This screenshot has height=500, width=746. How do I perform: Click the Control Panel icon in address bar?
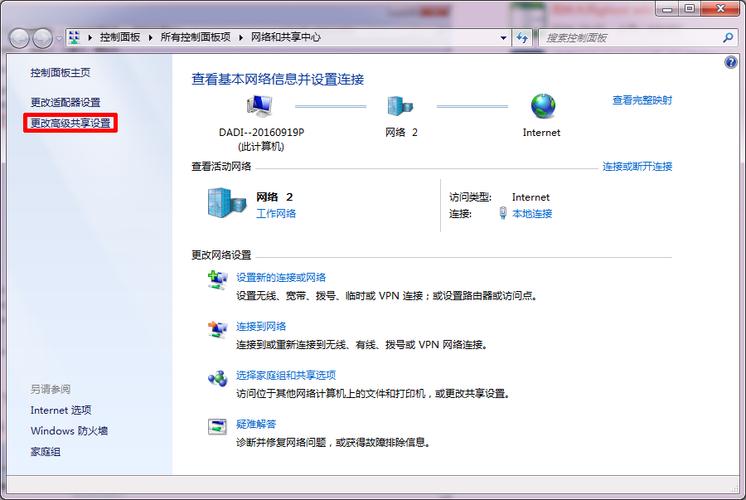[74, 38]
